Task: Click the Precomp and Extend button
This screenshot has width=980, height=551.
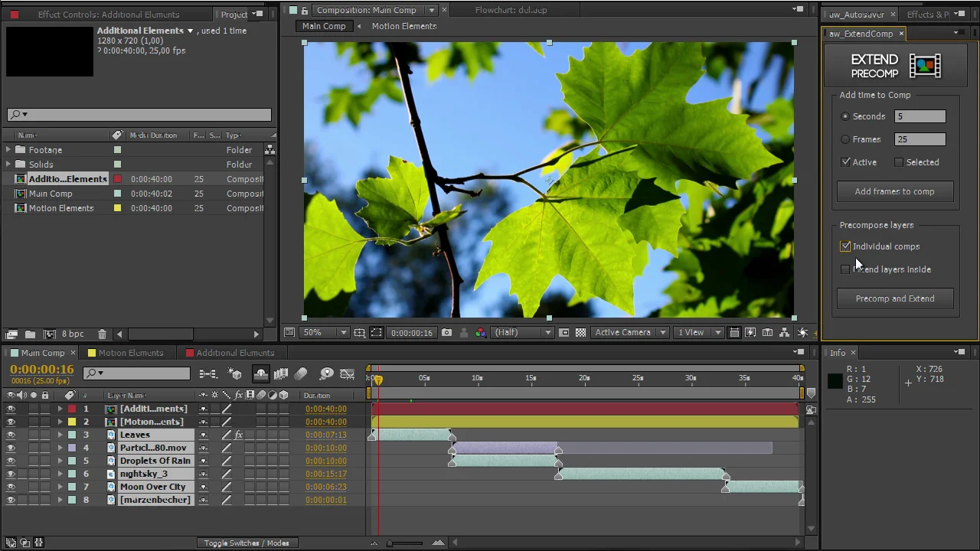Action: (x=894, y=298)
